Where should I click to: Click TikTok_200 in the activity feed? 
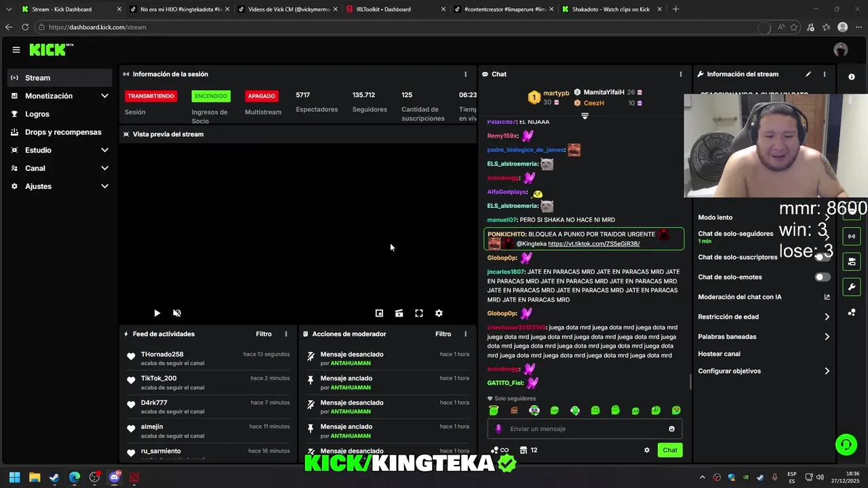(x=159, y=379)
